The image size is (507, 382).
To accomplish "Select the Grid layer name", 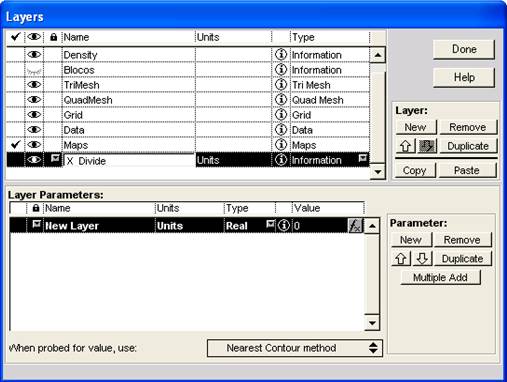I will click(x=73, y=115).
